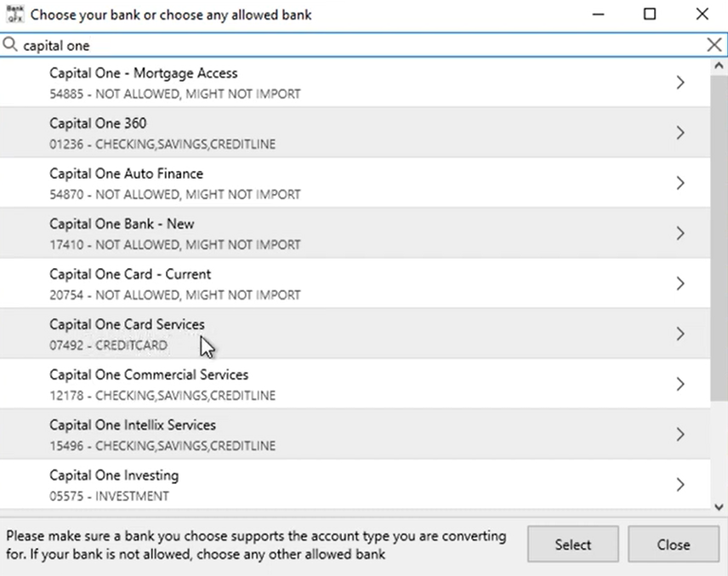Click the Bank2QFX app icon in title bar
The height and width of the screenshot is (576, 728).
(14, 14)
